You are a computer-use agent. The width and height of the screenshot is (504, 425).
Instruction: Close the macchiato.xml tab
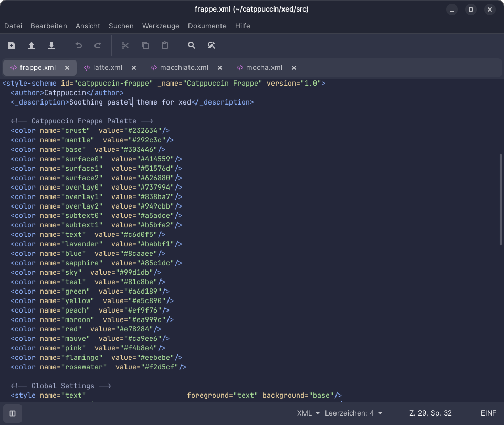(220, 68)
